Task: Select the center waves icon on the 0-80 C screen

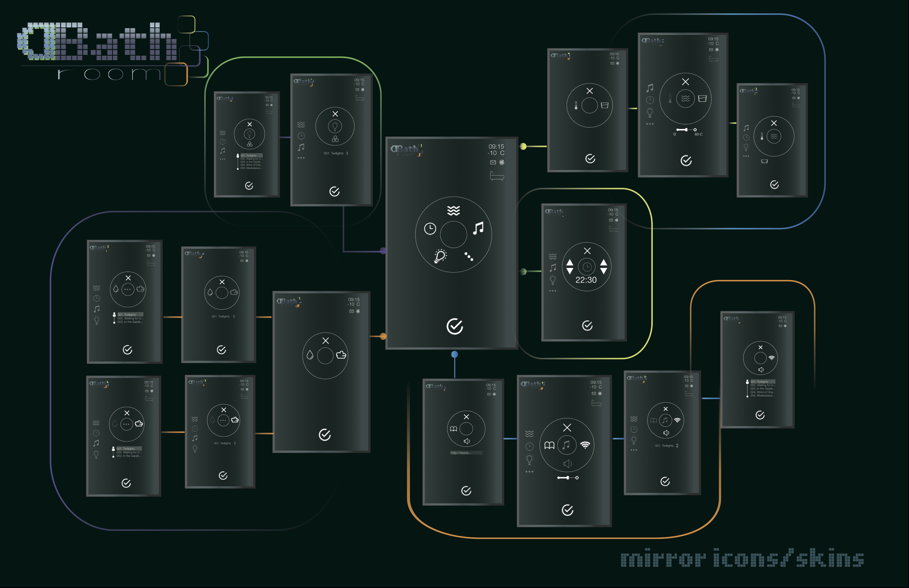Action: (x=685, y=98)
